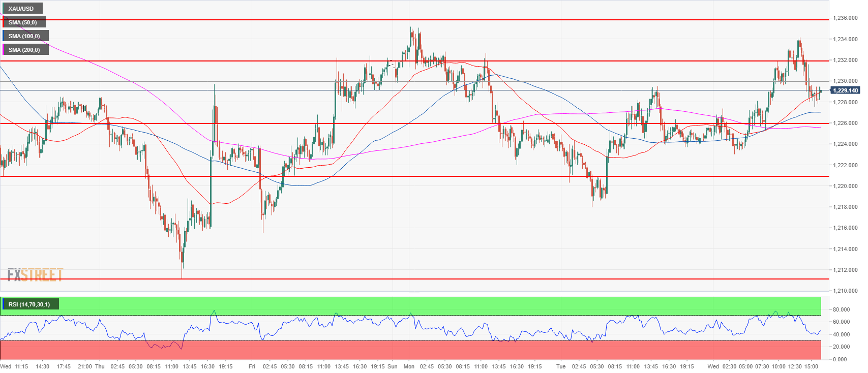The width and height of the screenshot is (868, 373).
Task: Click the 40.000 RSI axis label
Action: (x=841, y=334)
